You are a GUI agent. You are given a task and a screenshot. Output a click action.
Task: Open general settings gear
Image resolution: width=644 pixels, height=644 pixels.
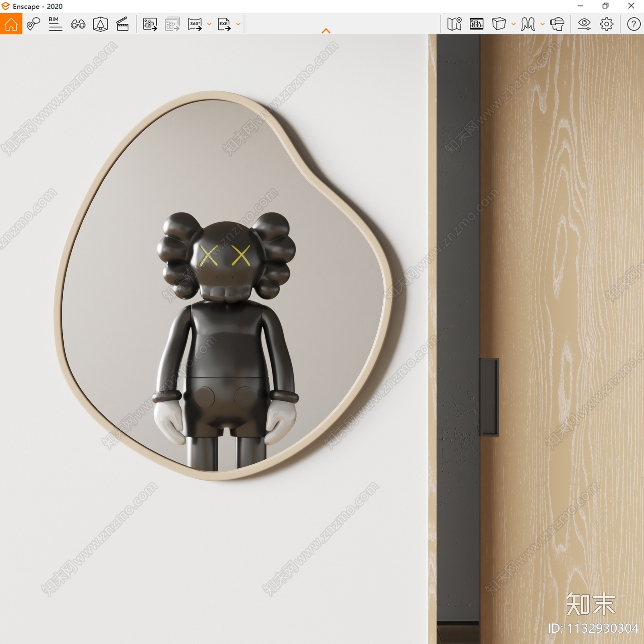point(607,24)
